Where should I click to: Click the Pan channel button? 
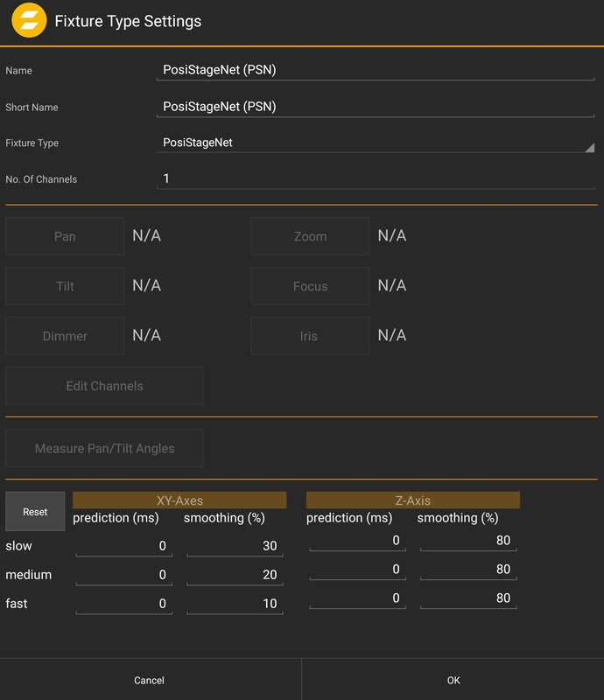65,236
